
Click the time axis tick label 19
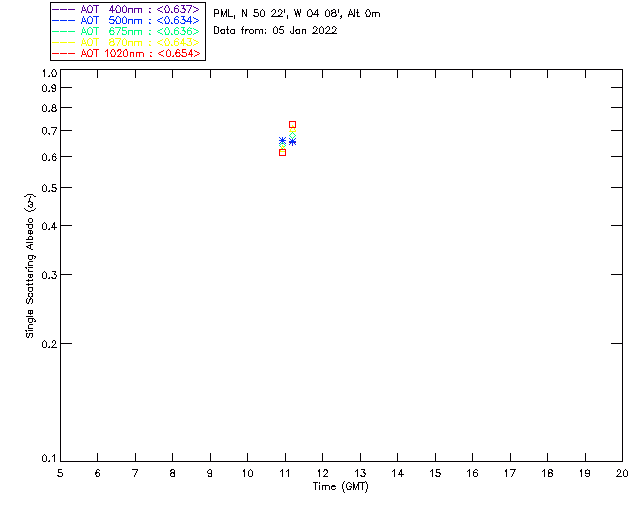[585, 473]
